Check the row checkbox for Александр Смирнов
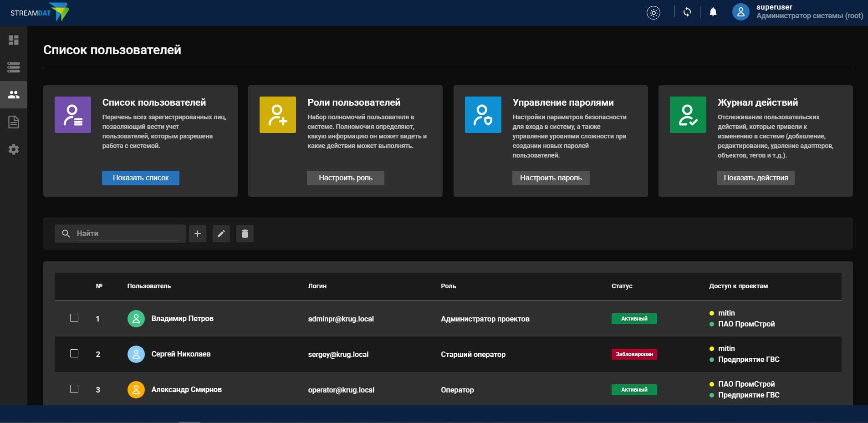The image size is (868, 423). point(74,389)
